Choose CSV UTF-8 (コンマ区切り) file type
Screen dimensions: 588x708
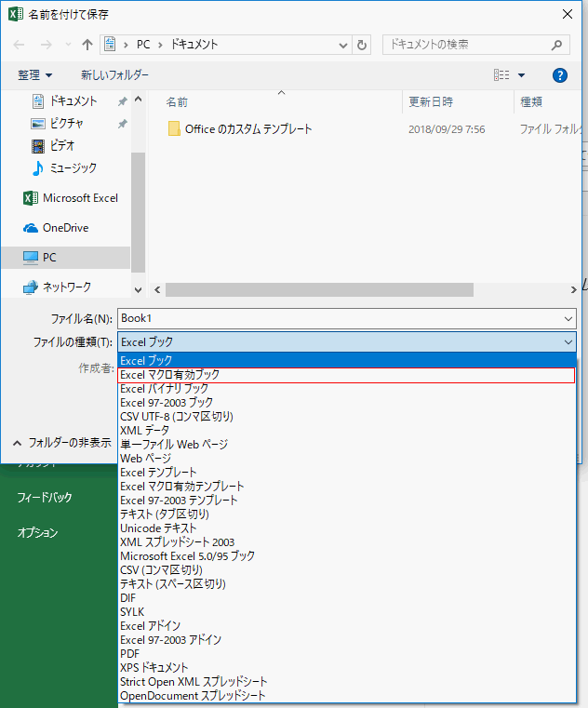(347, 417)
